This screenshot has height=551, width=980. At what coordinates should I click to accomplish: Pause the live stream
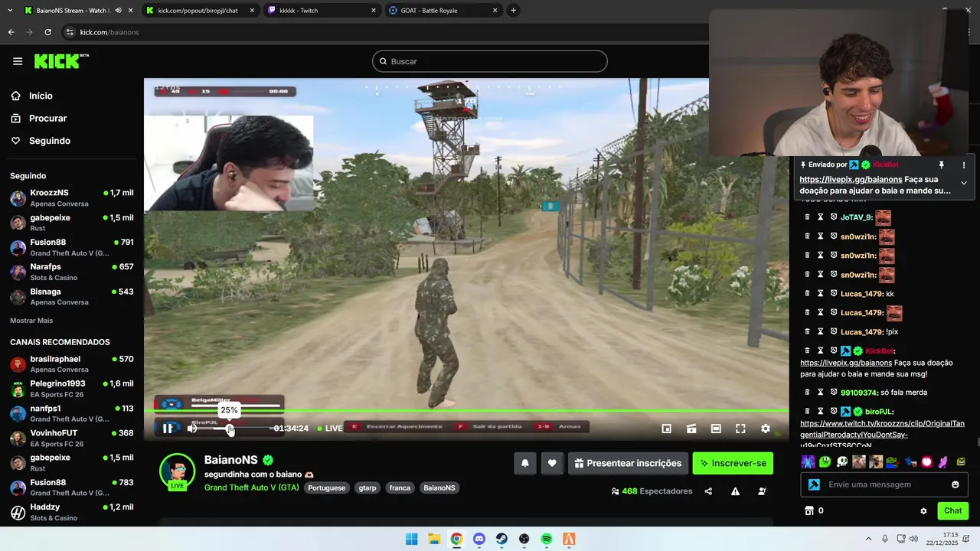click(x=168, y=429)
